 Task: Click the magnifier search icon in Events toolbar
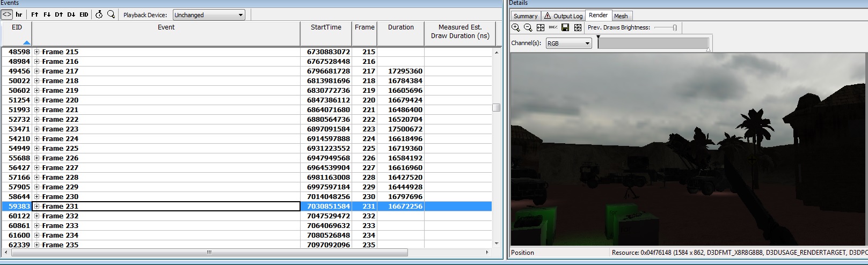pyautogui.click(x=111, y=14)
